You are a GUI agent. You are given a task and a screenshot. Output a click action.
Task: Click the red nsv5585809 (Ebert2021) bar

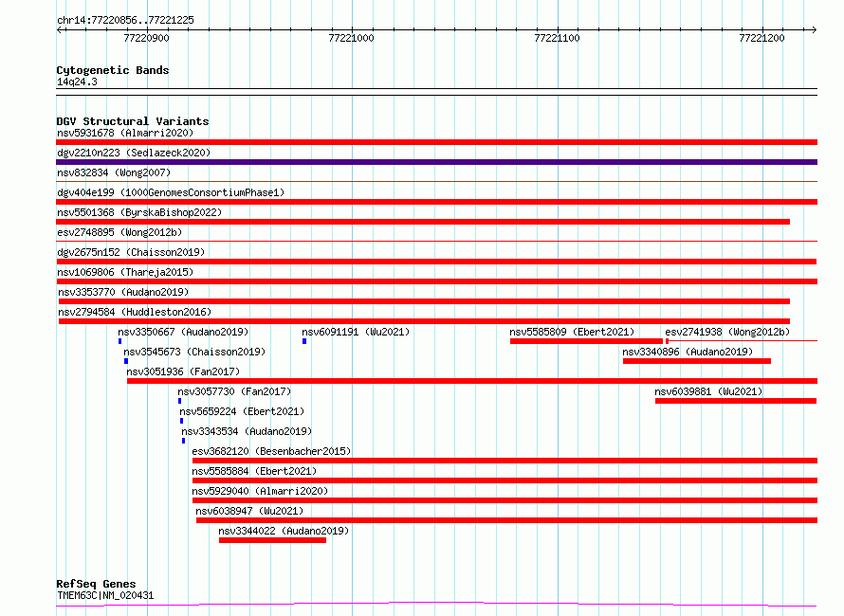point(586,341)
